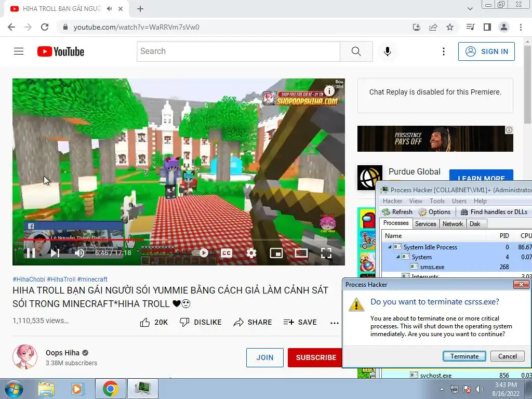
Task: Switch to theater mode
Action: 301,253
